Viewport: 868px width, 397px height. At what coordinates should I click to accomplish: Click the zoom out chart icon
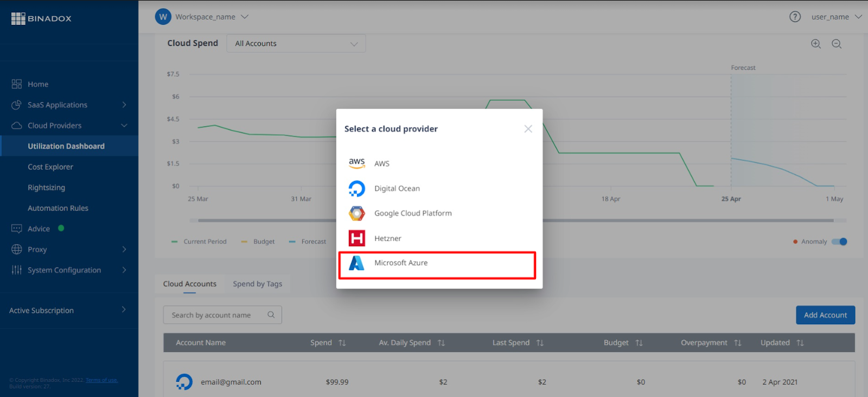pyautogui.click(x=837, y=44)
